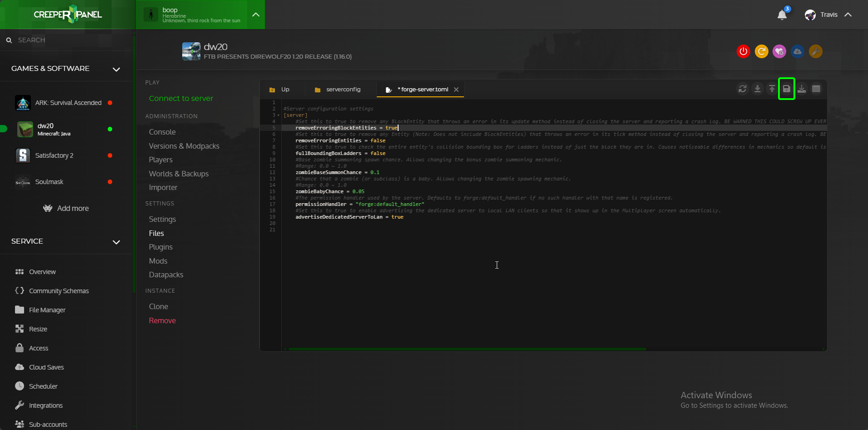Open the Plugins page
The height and width of the screenshot is (430, 868).
(161, 247)
